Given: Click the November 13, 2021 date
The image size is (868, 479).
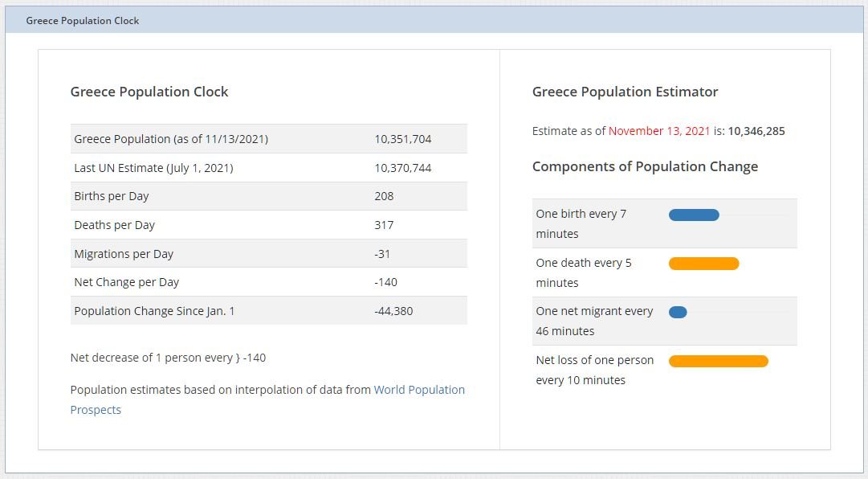Looking at the screenshot, I should tap(658, 131).
